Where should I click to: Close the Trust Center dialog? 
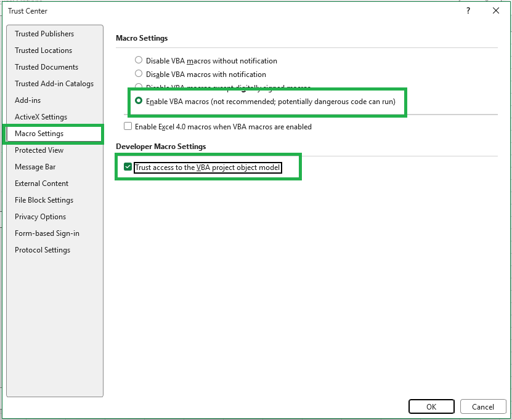(496, 10)
